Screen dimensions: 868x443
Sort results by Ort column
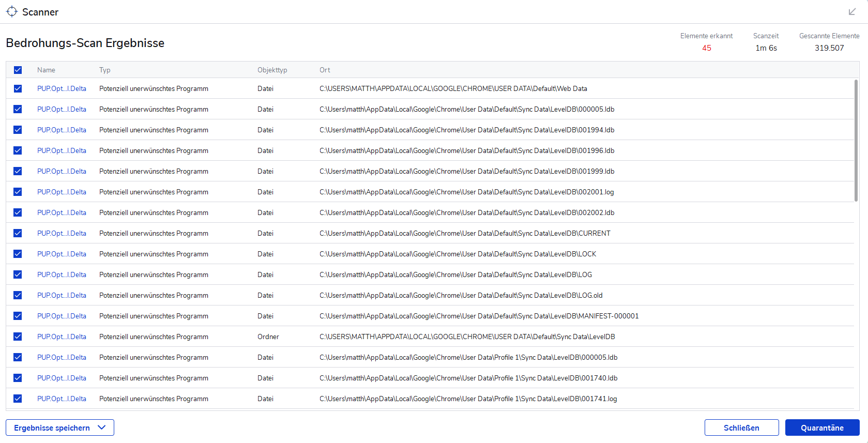[x=325, y=70]
